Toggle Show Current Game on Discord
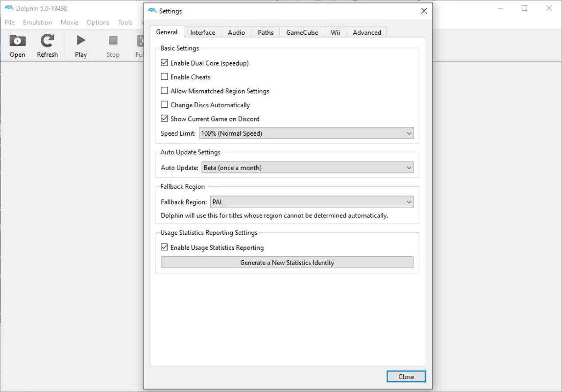The image size is (562, 392). click(165, 119)
